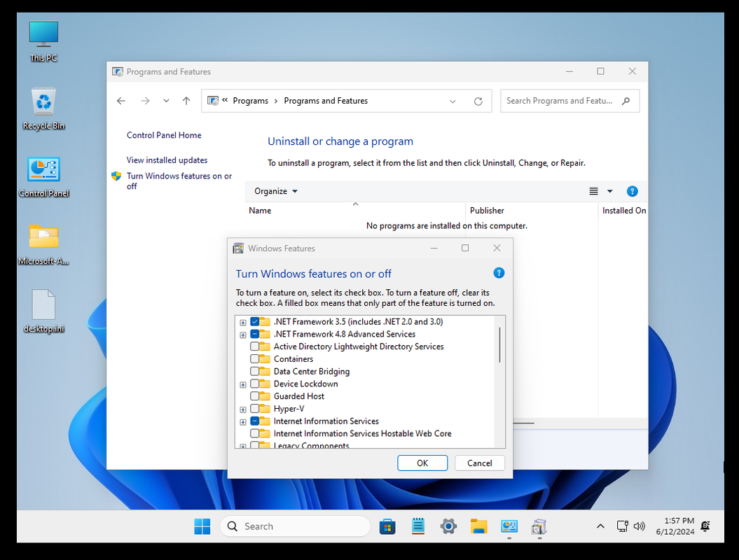This screenshot has height=560, width=739.
Task: Enable Data Center Bridging checkbox
Action: pyautogui.click(x=254, y=371)
